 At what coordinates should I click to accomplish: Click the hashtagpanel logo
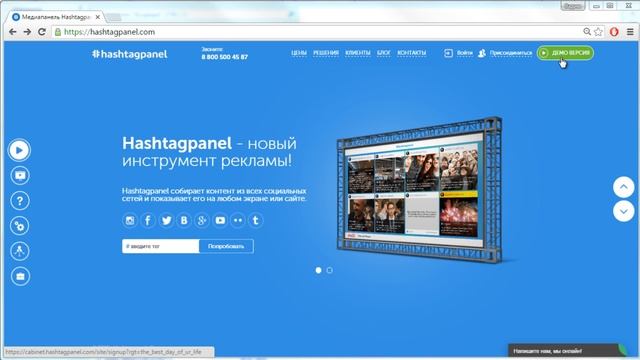pyautogui.click(x=129, y=54)
